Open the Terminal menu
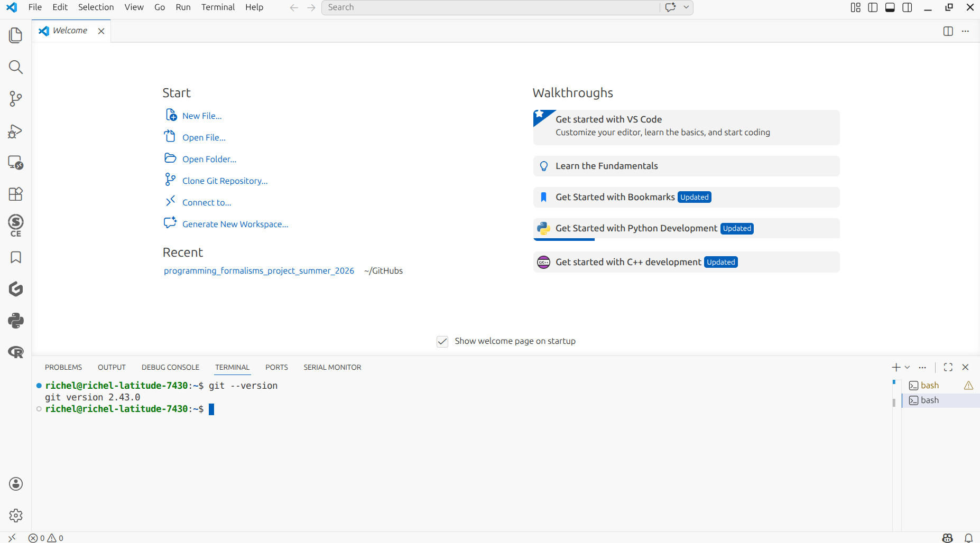 click(218, 7)
